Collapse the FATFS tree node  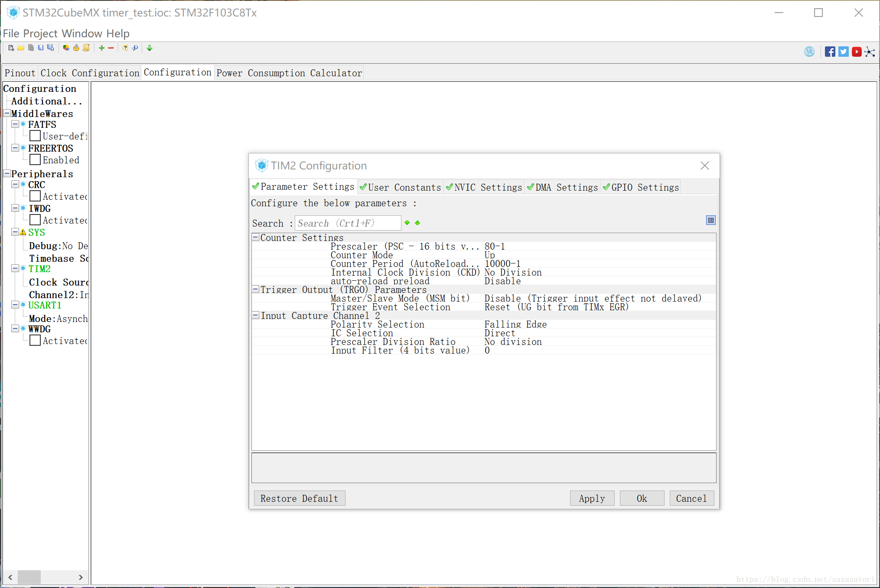click(x=15, y=124)
